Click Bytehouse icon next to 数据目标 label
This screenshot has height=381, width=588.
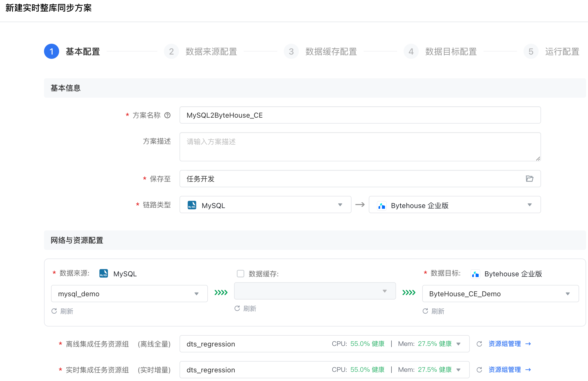coord(475,274)
